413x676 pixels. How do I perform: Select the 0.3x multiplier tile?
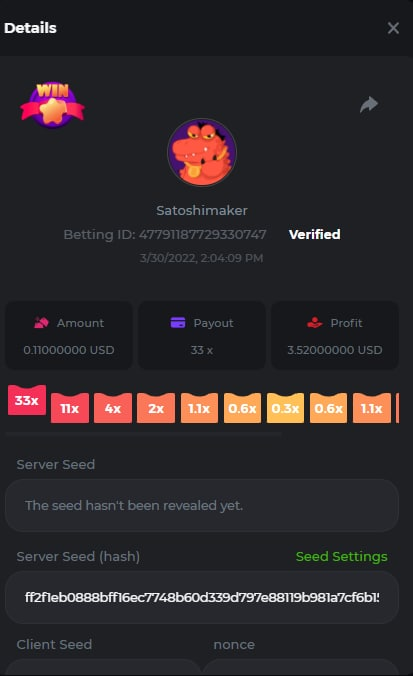point(285,408)
